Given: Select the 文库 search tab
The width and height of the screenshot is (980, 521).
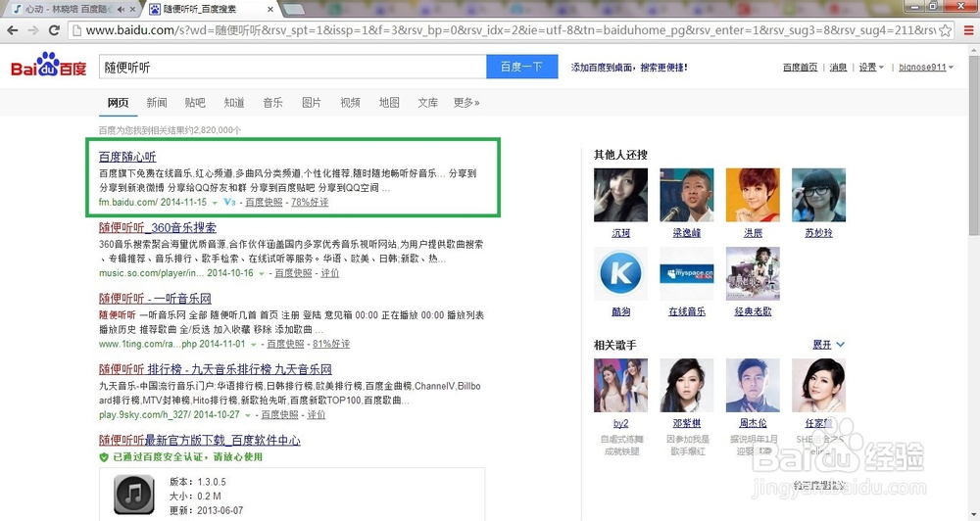Looking at the screenshot, I should tap(427, 103).
